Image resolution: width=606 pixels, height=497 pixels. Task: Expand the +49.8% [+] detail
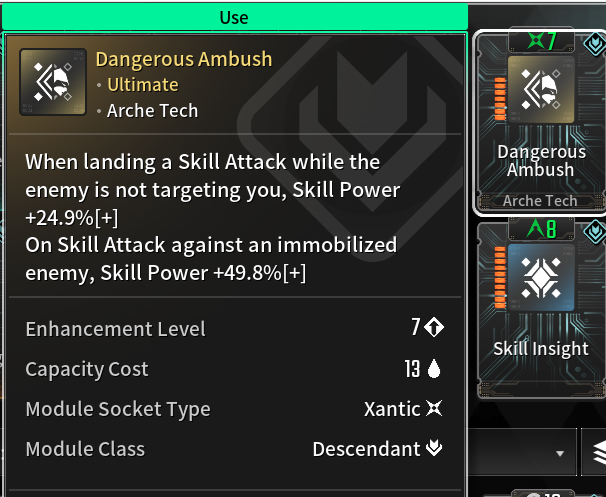294,273
